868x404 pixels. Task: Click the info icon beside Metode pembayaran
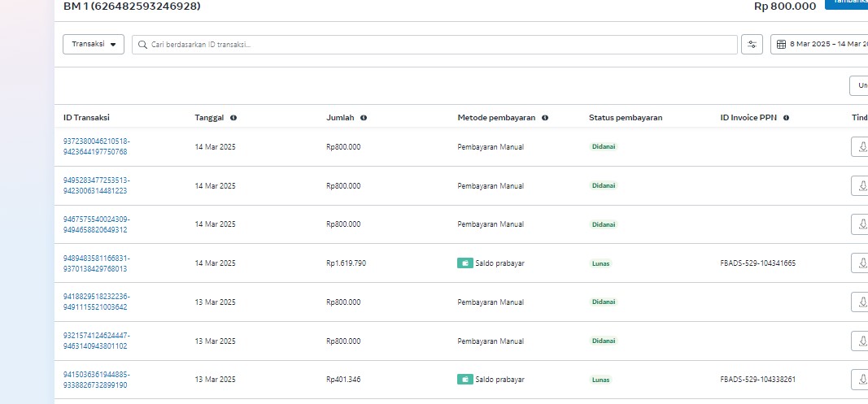click(x=545, y=118)
